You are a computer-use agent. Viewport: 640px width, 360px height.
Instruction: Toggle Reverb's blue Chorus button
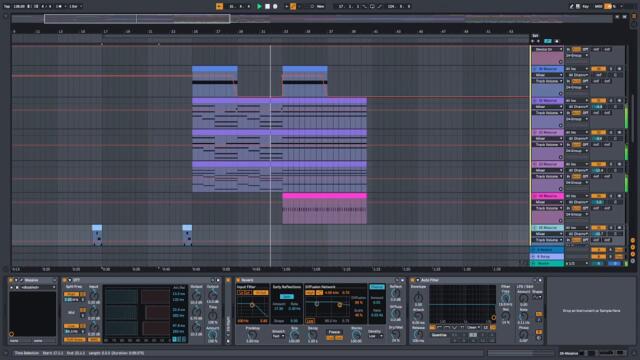pos(377,287)
